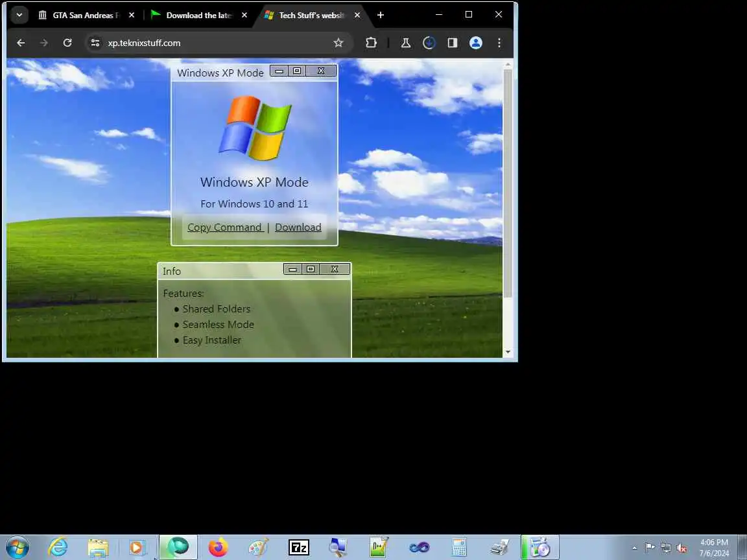The image size is (747, 560).
Task: Click the scrollbar up arrow
Action: (x=508, y=64)
